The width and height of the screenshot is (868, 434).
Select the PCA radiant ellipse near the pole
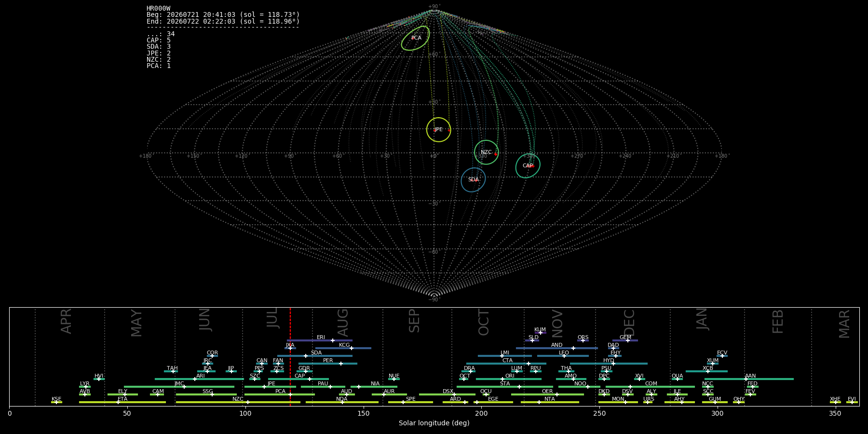[x=415, y=38]
